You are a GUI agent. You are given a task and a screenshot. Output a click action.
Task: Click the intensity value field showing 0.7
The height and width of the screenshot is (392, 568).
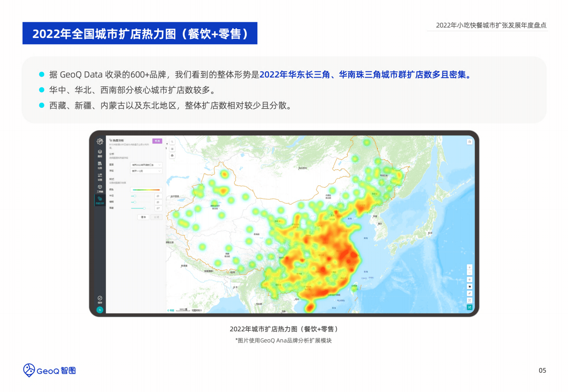pyautogui.click(x=158, y=208)
